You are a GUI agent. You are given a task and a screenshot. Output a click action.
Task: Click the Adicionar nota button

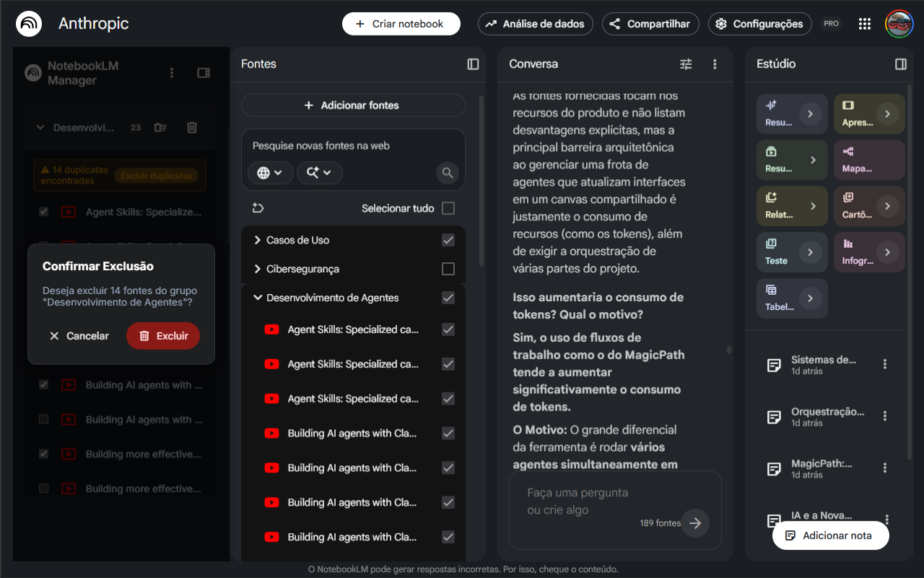(830, 535)
